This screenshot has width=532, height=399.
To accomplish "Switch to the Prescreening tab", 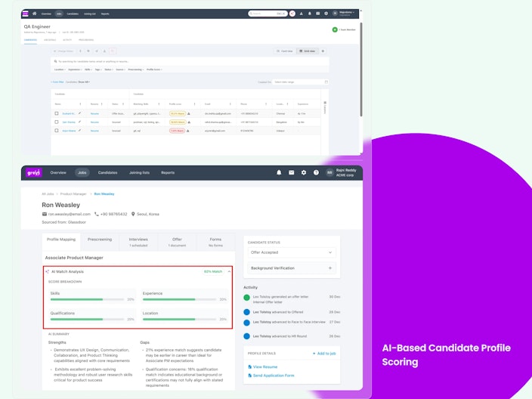I will click(x=100, y=240).
